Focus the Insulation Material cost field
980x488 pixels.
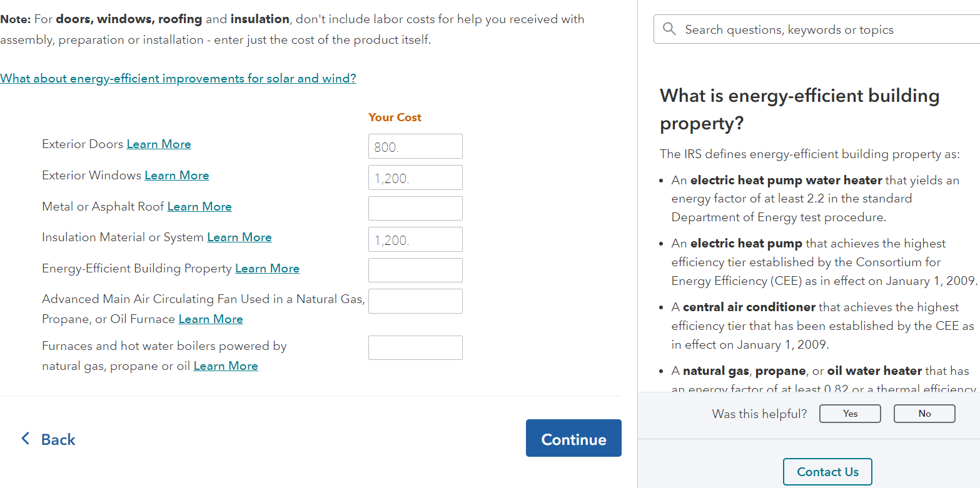coord(415,239)
